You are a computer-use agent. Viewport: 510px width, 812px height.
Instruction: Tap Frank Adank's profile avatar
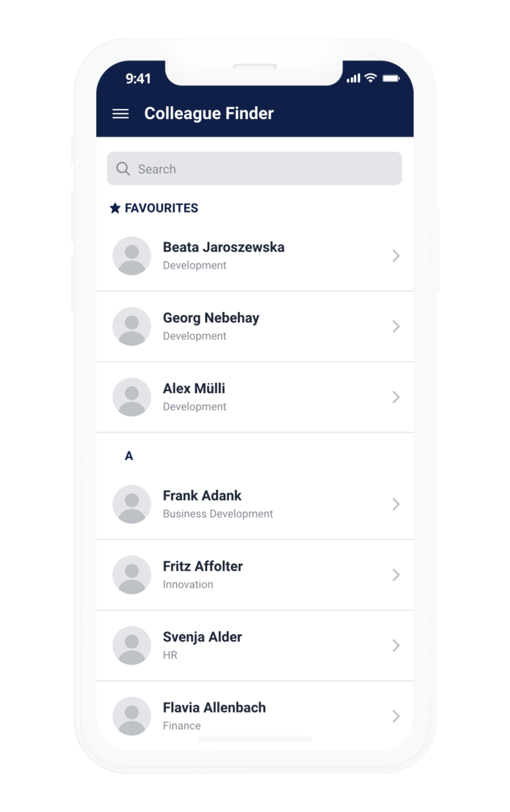pyautogui.click(x=132, y=504)
